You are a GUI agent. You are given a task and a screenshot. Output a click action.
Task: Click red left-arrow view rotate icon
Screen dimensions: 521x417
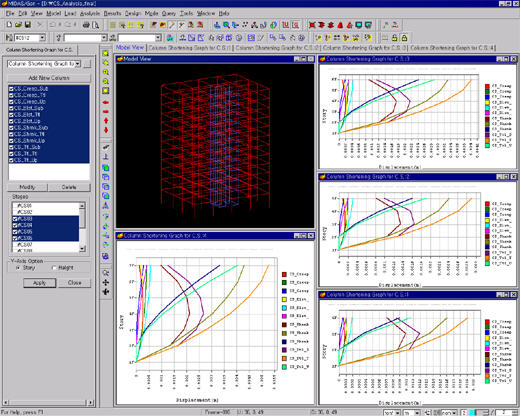106,102
